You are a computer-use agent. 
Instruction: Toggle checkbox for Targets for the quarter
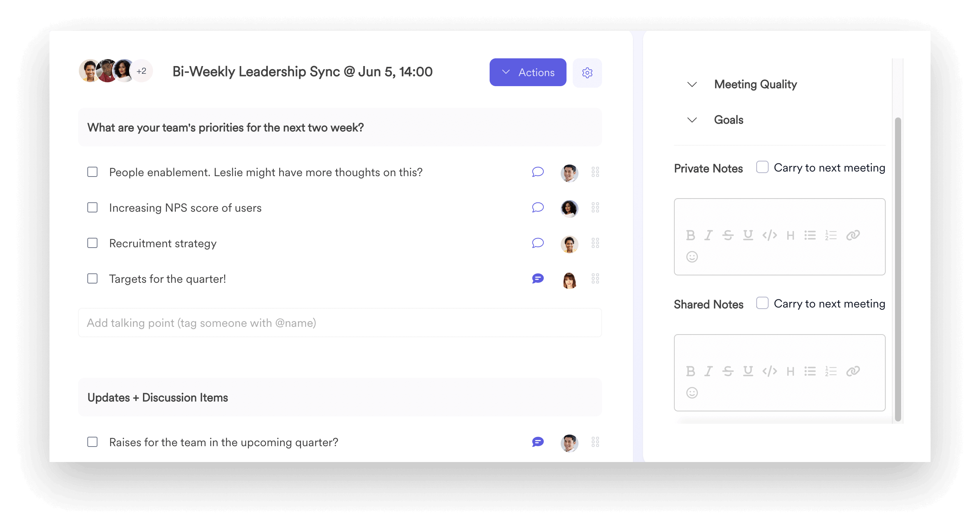(x=93, y=279)
